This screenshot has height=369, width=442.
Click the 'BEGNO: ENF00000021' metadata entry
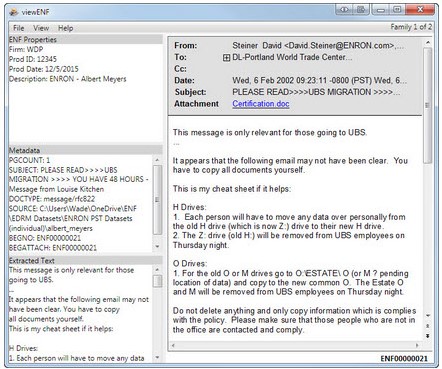click(x=45, y=238)
